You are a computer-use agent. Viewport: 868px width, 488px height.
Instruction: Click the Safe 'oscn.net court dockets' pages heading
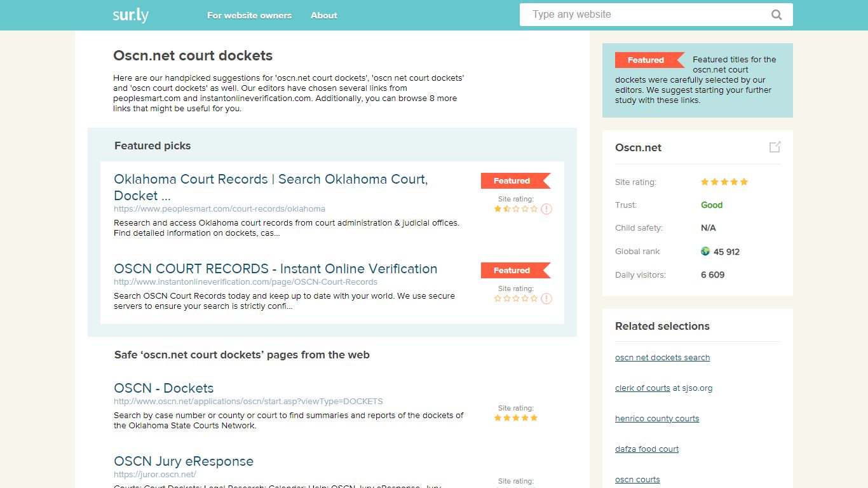pos(242,355)
